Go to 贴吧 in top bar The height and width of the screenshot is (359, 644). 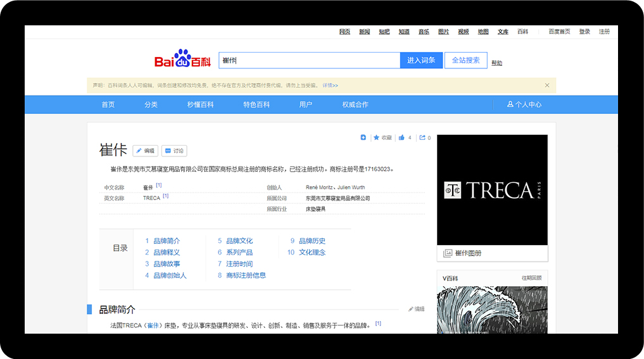[384, 32]
